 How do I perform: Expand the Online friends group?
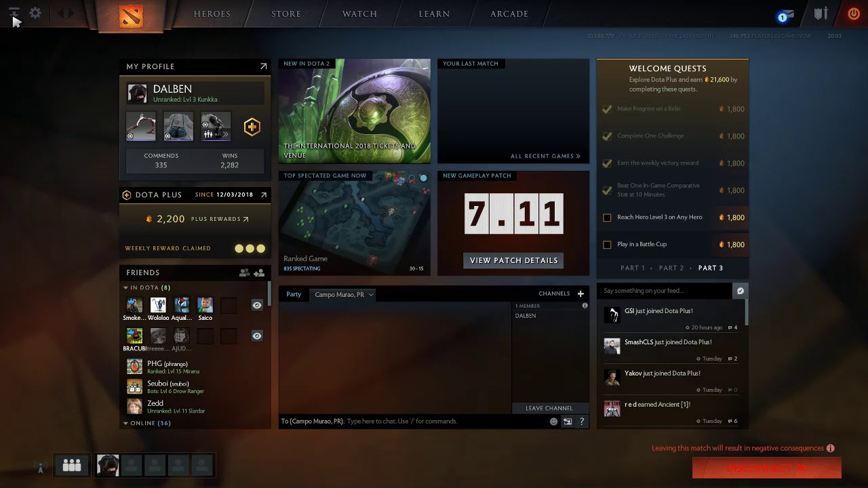[x=125, y=423]
